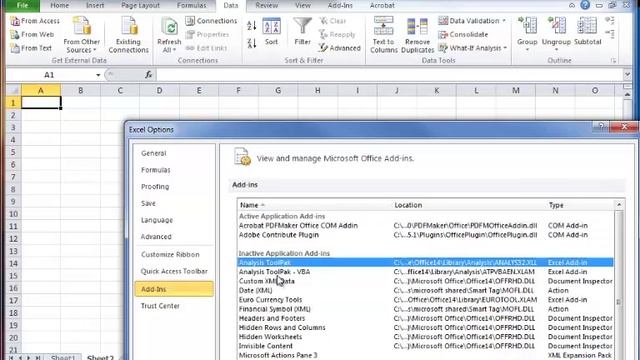640x360 pixels.
Task: Click Select All corner button
Action: (13, 90)
